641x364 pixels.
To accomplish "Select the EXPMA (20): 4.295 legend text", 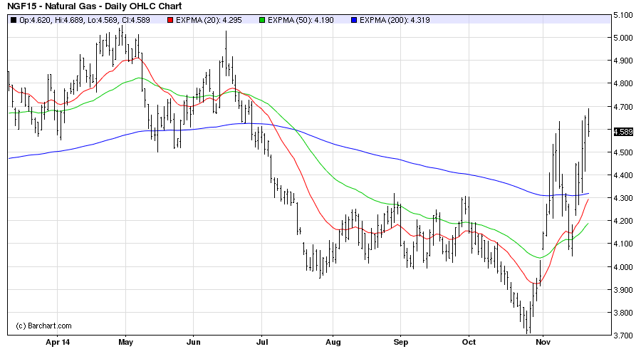I will (208, 20).
